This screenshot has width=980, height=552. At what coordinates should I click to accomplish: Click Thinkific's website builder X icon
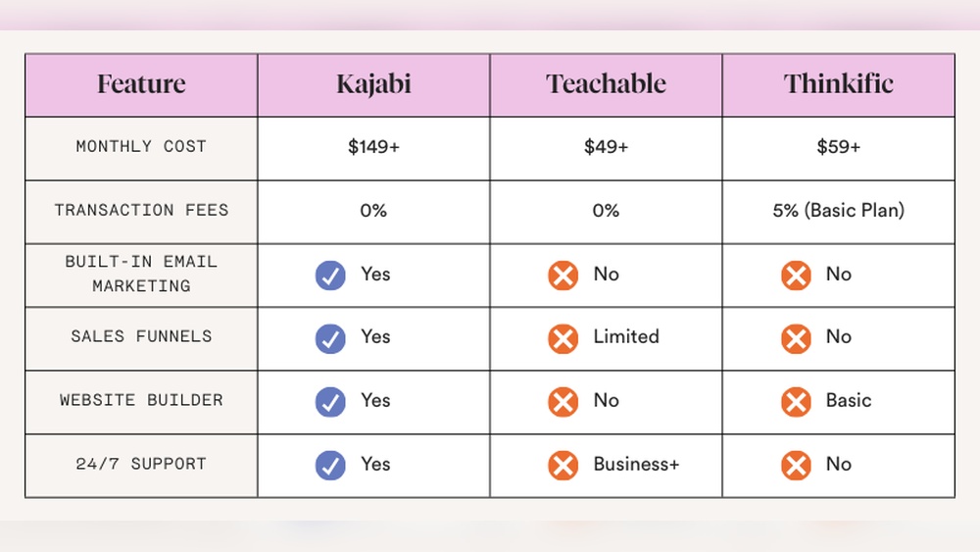click(796, 402)
